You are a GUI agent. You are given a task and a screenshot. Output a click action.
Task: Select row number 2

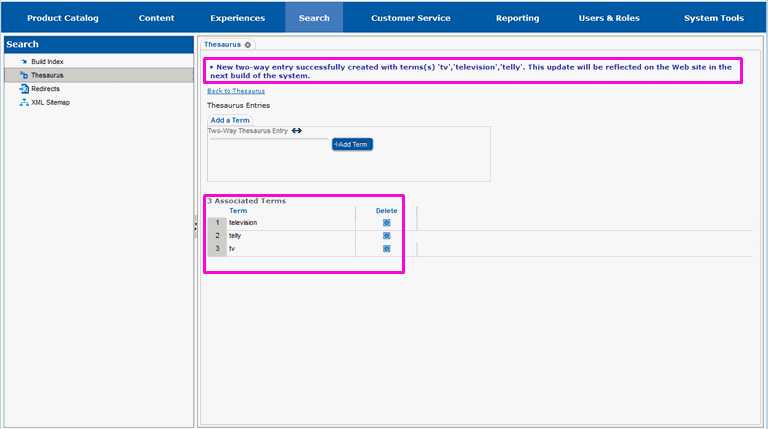[x=217, y=236]
